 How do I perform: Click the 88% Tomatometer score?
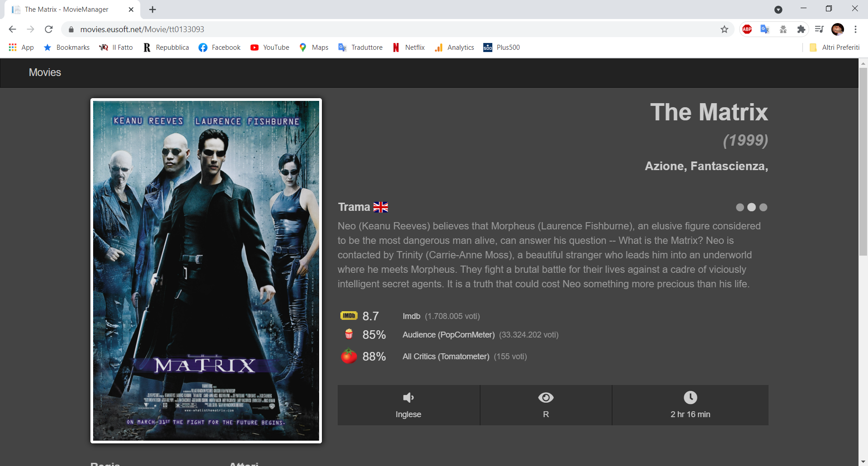tap(374, 357)
